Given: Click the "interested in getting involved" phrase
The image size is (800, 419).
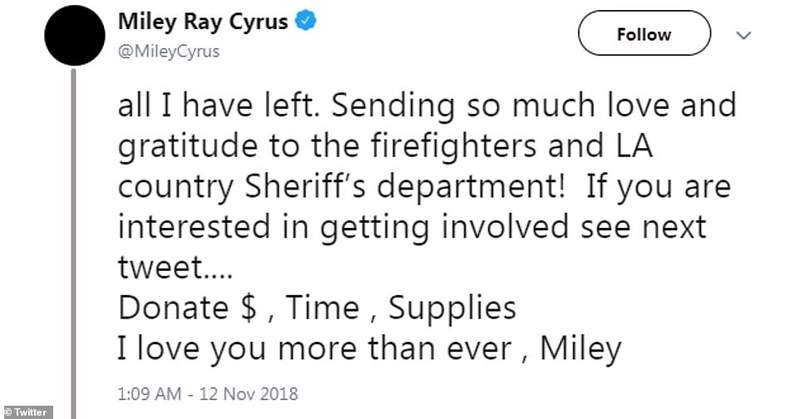Looking at the screenshot, I should (386, 228).
